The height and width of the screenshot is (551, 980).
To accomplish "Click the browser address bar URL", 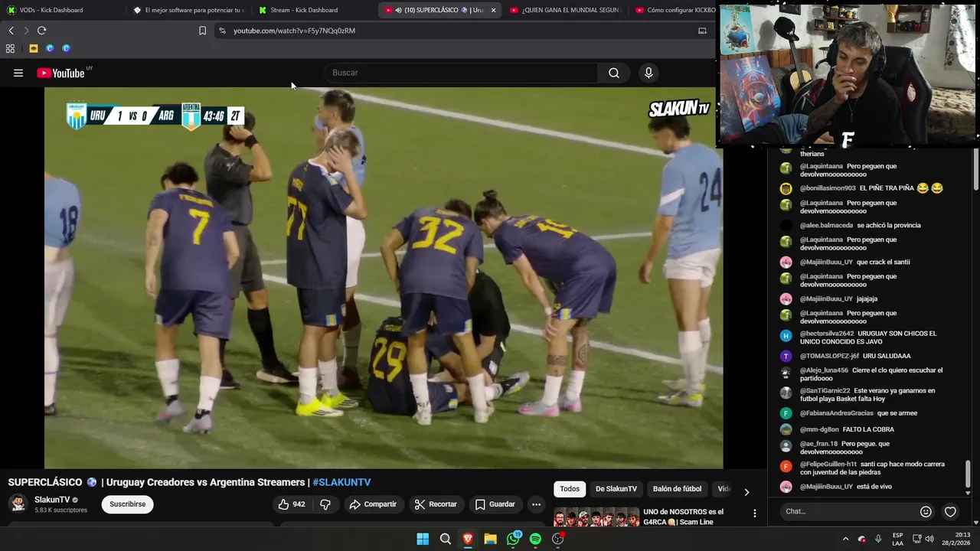I will 294,31.
